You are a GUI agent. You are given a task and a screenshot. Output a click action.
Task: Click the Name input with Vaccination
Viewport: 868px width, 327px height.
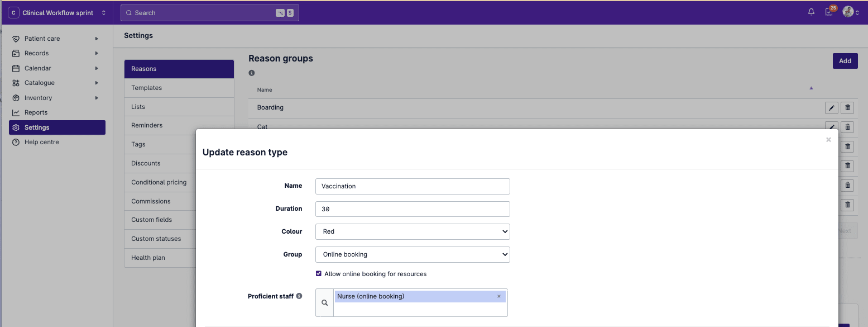tap(413, 186)
